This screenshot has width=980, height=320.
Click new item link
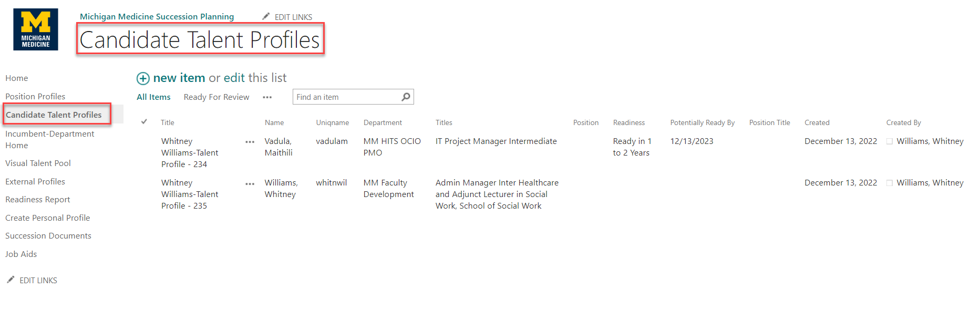coord(179,78)
